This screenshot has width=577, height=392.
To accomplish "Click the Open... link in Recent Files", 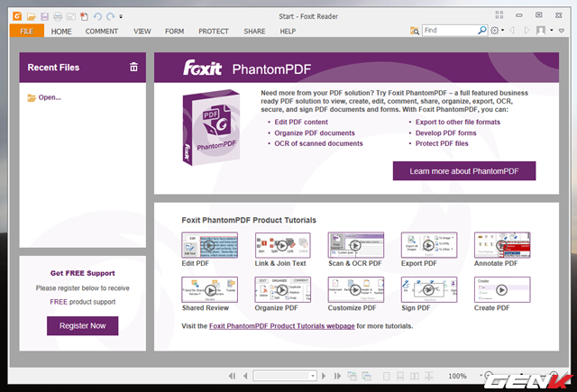I will pos(50,97).
